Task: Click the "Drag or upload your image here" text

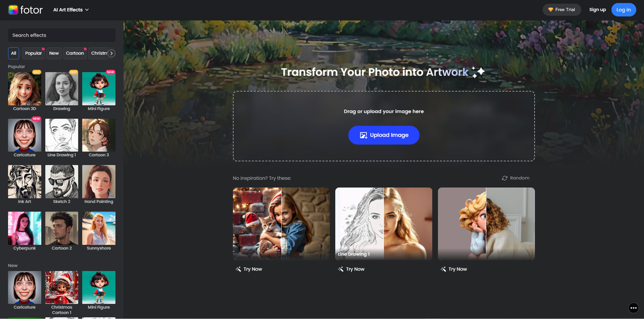Action: tap(384, 111)
